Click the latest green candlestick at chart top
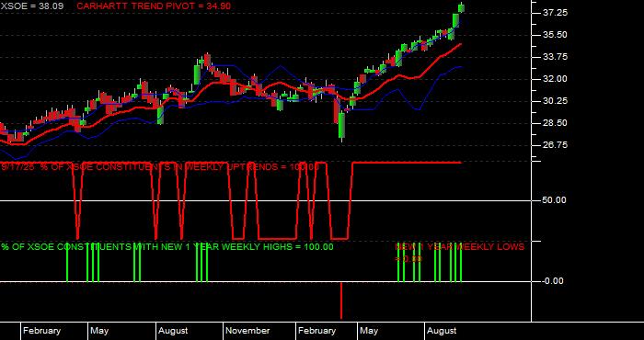The width and height of the screenshot is (644, 340). pyautogui.click(x=461, y=7)
